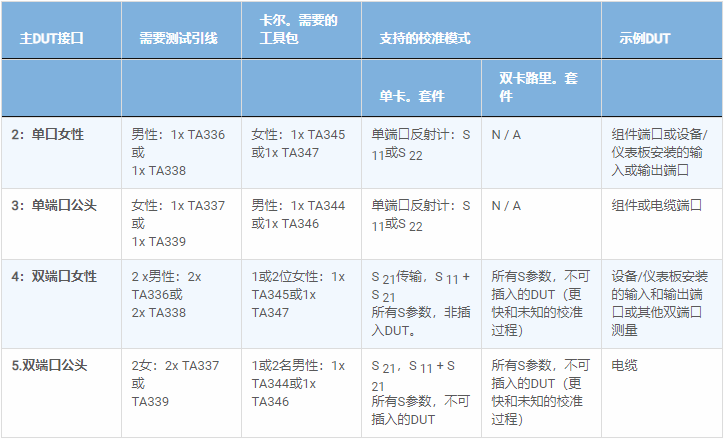Click row label 3: 单端口公头
The image size is (724, 439).
(x=53, y=206)
